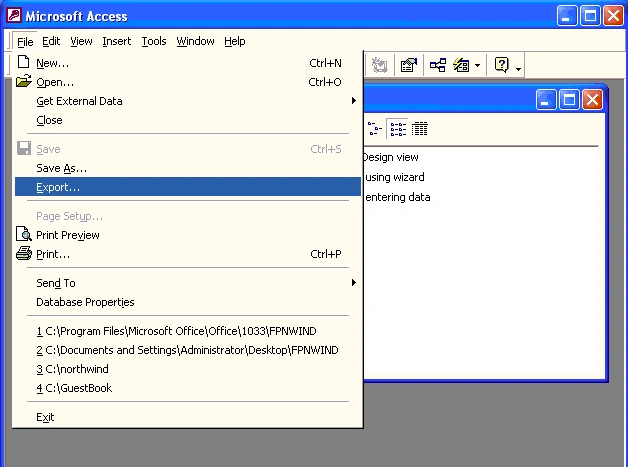Close the database window
This screenshot has height=467, width=628.
(x=592, y=99)
